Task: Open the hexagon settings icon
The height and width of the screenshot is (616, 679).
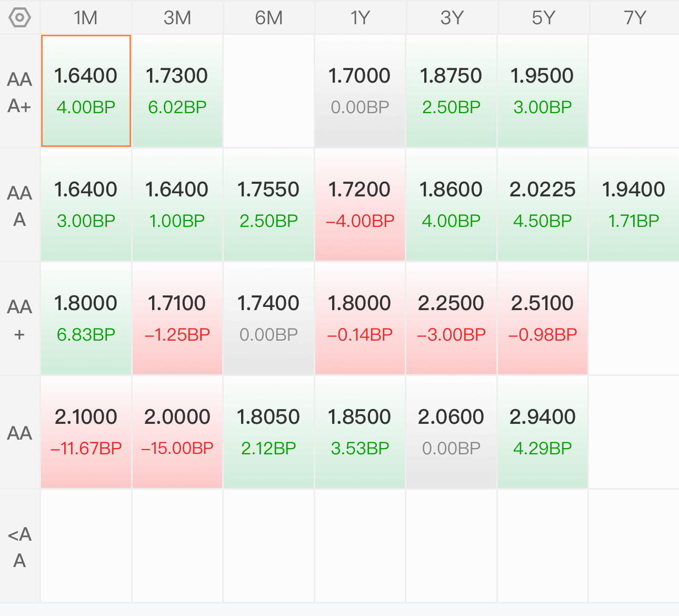Action: tap(20, 17)
